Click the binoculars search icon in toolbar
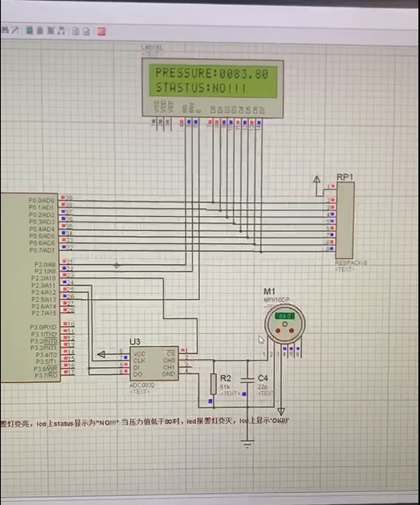The width and height of the screenshot is (420, 505). click(x=5, y=31)
